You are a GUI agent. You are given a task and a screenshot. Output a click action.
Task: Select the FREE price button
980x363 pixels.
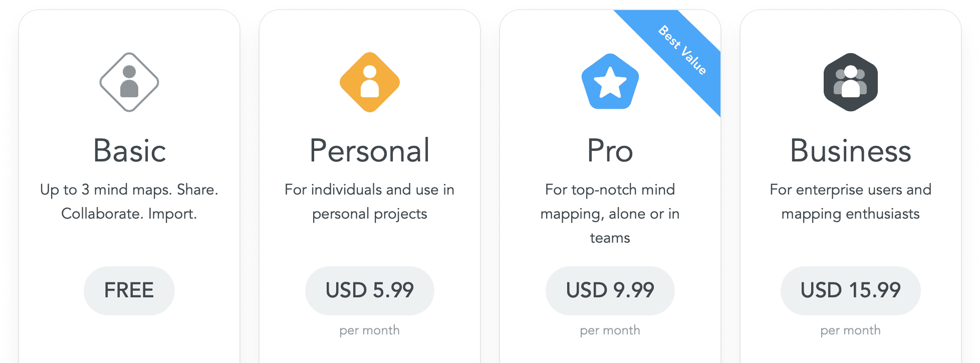[129, 291]
